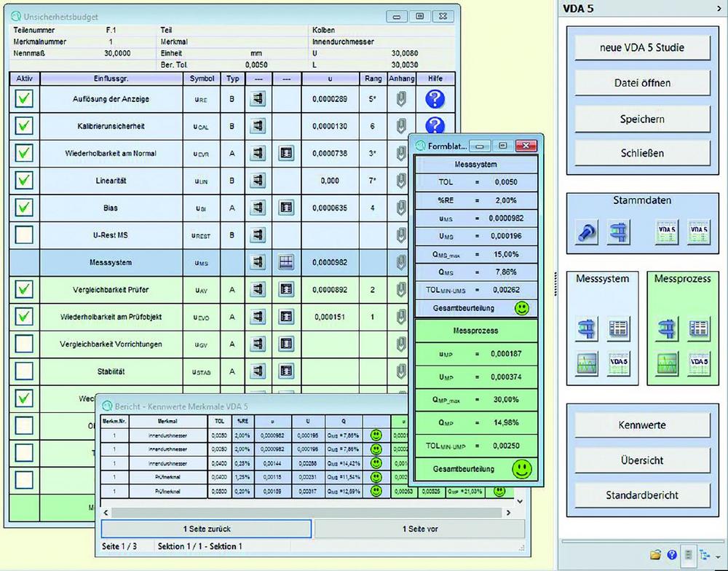Click Einflussgr. column header
This screenshot has height=571, width=728.
click(x=111, y=79)
